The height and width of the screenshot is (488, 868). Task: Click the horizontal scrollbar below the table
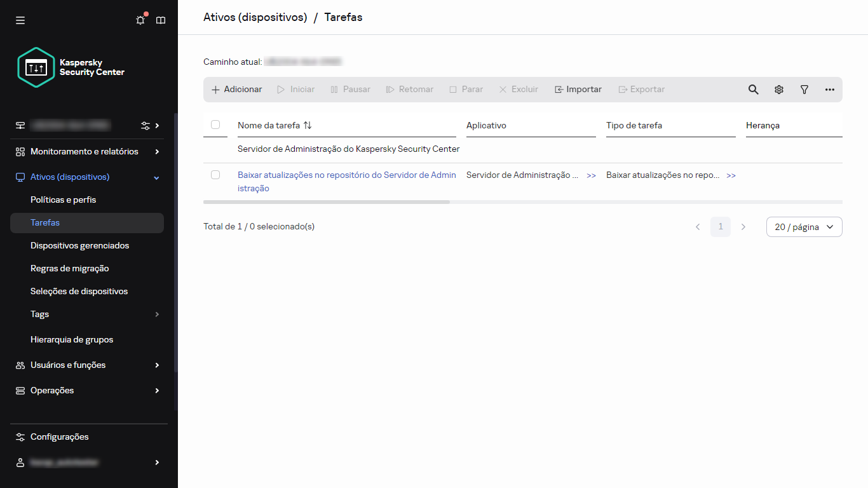326,202
